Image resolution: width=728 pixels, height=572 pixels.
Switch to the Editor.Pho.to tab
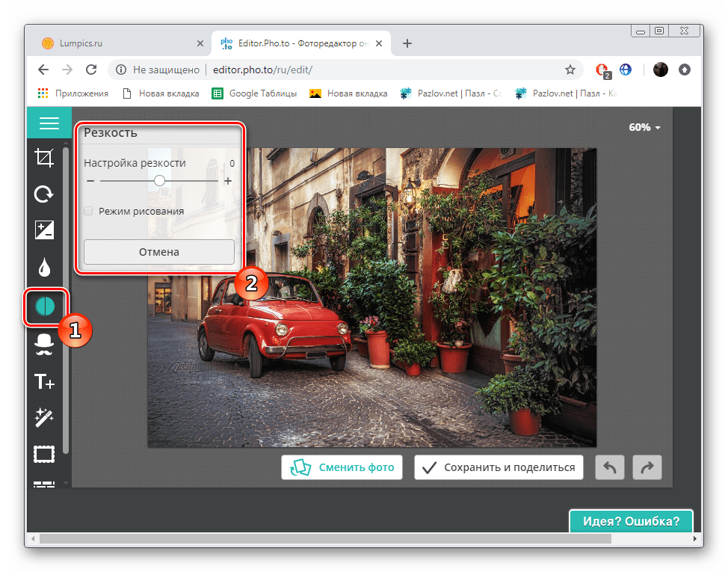pos(301,43)
